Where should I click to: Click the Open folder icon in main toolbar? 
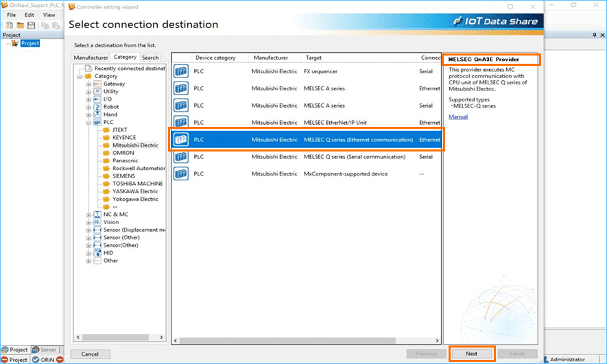(21, 25)
